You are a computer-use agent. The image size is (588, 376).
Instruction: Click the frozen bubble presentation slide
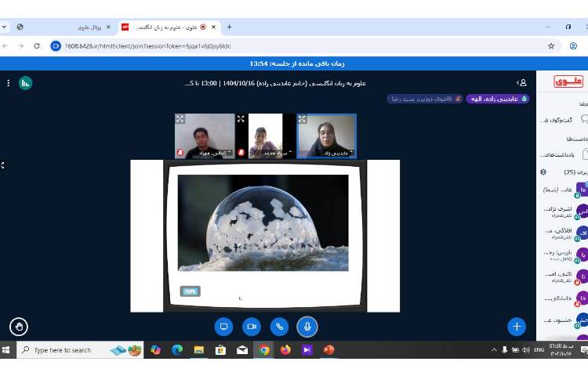[x=263, y=223]
